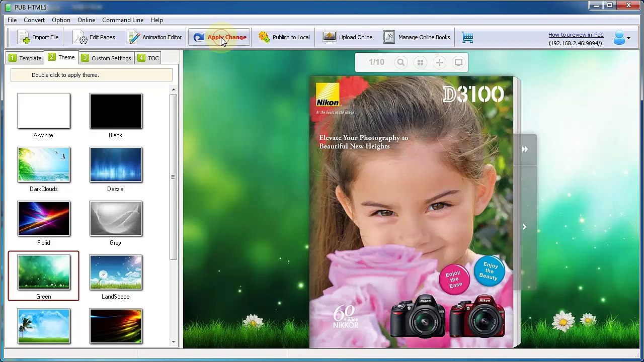The height and width of the screenshot is (362, 644).
Task: Click Apply Change button
Action: (220, 37)
